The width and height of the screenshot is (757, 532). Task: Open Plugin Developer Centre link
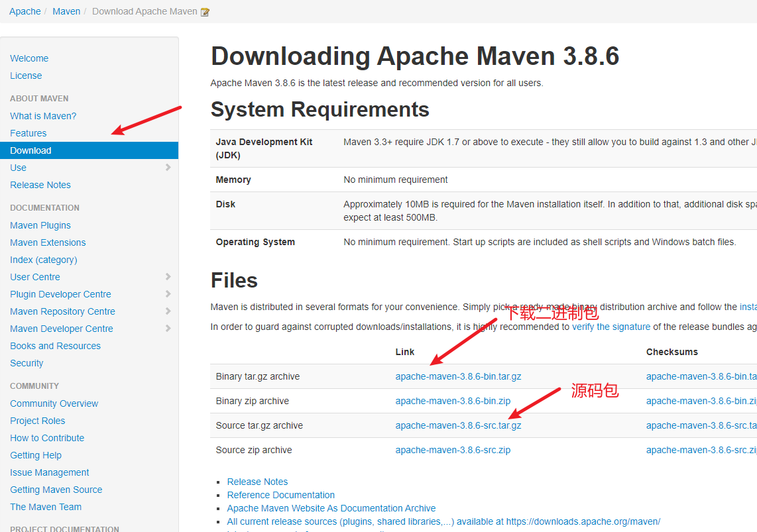coord(60,294)
